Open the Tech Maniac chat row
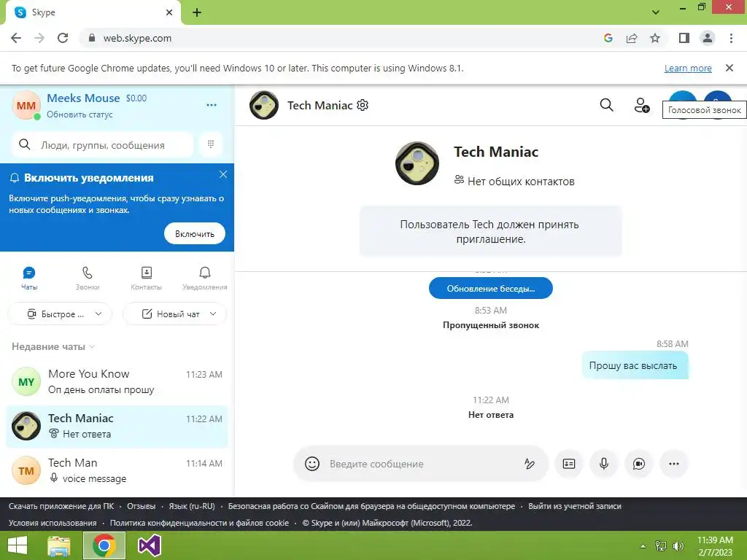 pyautogui.click(x=117, y=426)
